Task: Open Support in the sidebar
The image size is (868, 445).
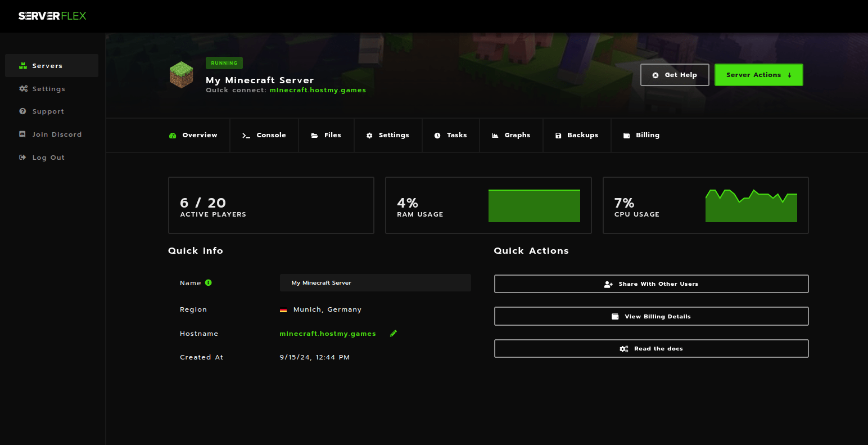Action: coord(52,111)
